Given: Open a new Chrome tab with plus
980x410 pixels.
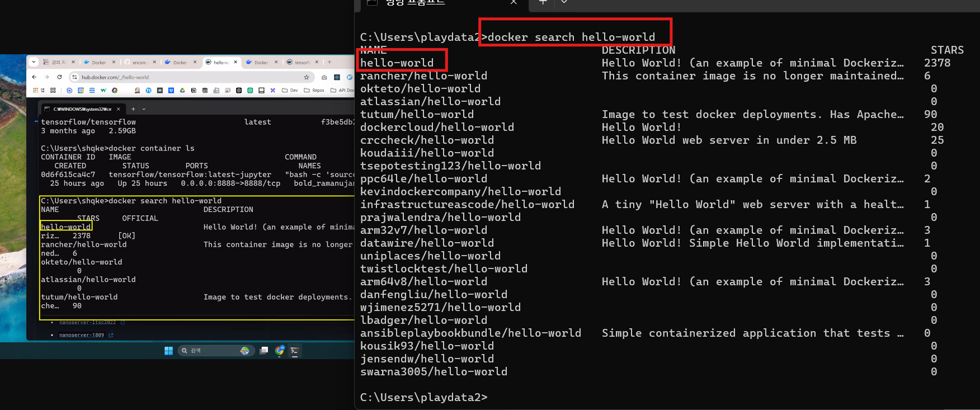Looking at the screenshot, I should pos(329,62).
